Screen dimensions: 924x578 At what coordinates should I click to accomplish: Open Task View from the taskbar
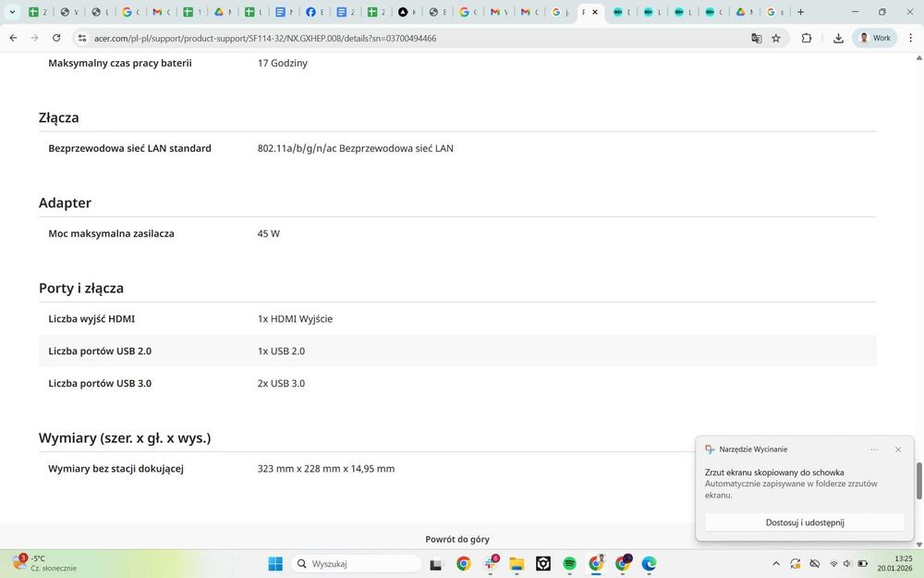pos(435,564)
